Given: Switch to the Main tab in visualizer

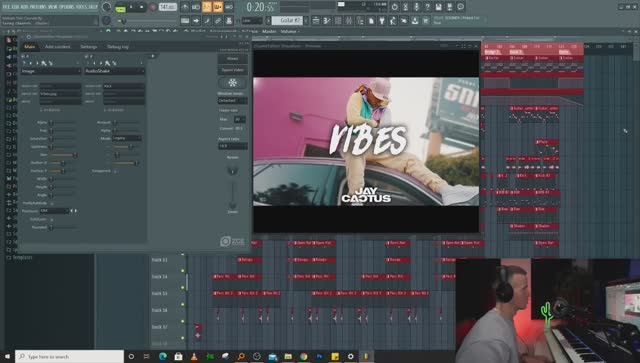Looking at the screenshot, I should pyautogui.click(x=29, y=47).
